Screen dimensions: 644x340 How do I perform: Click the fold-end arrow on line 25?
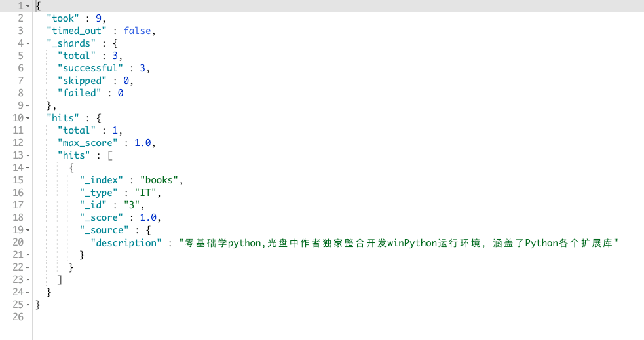click(28, 305)
